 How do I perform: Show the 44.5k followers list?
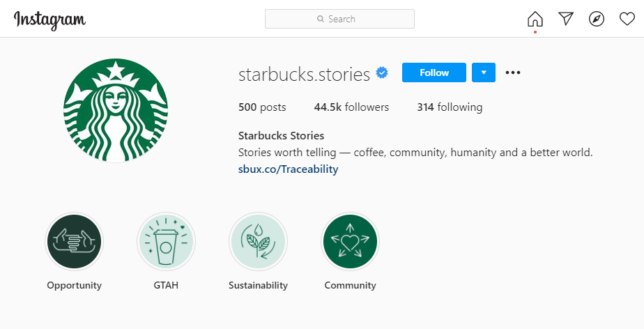[351, 107]
